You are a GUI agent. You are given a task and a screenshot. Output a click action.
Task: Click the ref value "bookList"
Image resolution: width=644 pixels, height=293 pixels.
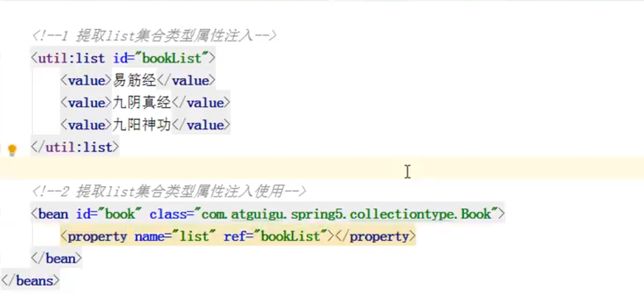click(x=290, y=236)
